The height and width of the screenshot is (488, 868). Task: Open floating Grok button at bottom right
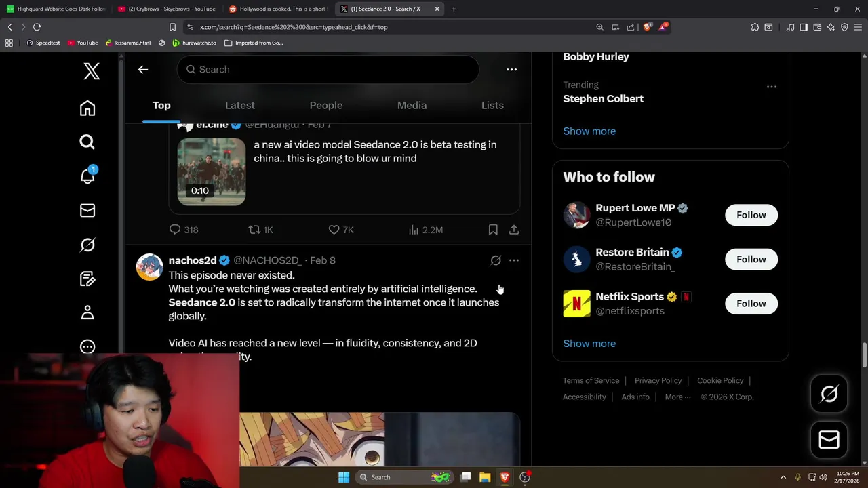coord(829,394)
